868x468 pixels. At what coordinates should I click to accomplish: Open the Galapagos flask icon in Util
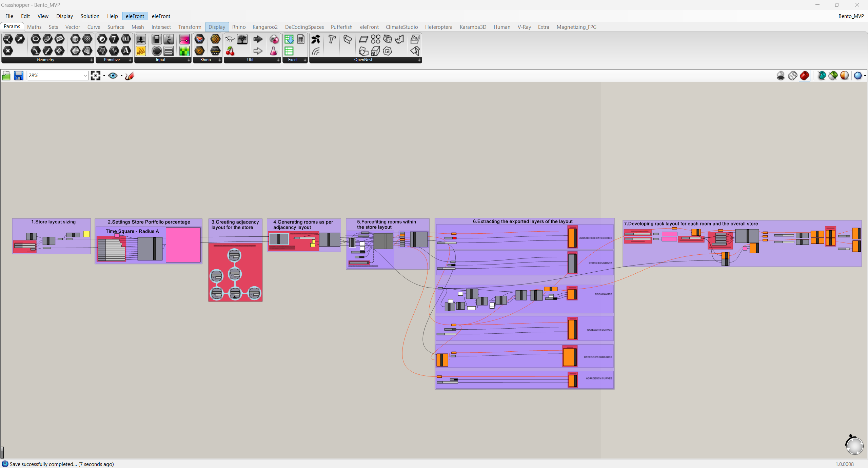[x=273, y=51]
